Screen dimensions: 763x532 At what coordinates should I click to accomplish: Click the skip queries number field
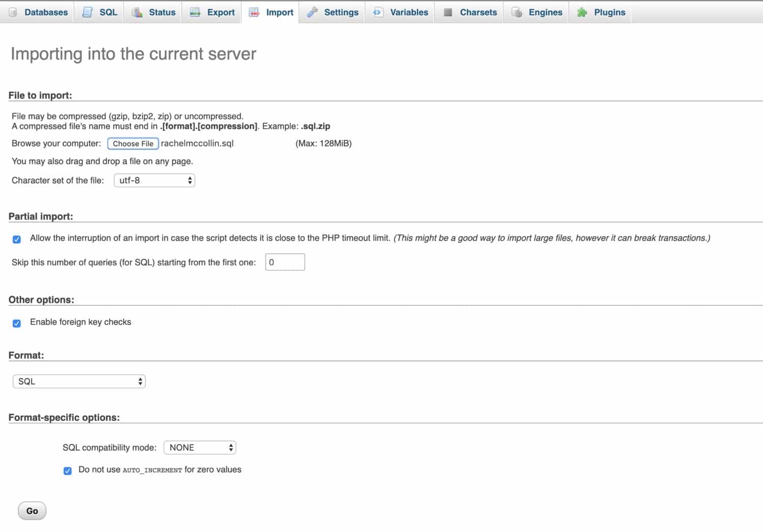[284, 262]
